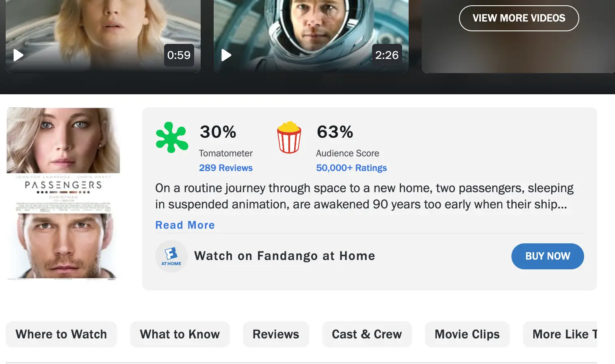Click the Fandango at Home logo
This screenshot has width=615, height=364.
coord(171,256)
